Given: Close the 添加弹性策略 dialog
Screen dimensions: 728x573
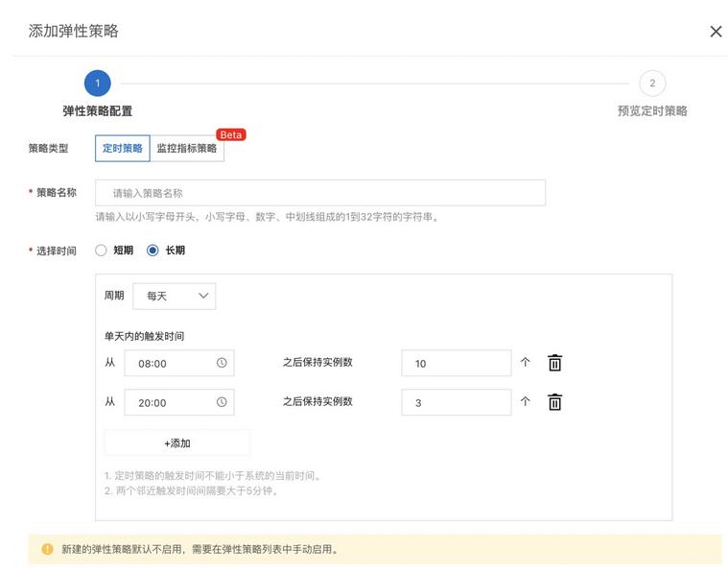Looking at the screenshot, I should coord(716,32).
